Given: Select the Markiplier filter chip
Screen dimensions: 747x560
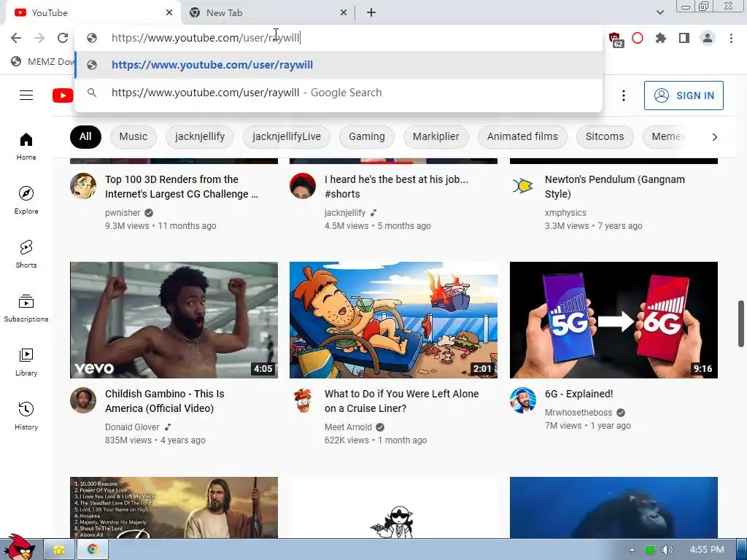Looking at the screenshot, I should [436, 136].
